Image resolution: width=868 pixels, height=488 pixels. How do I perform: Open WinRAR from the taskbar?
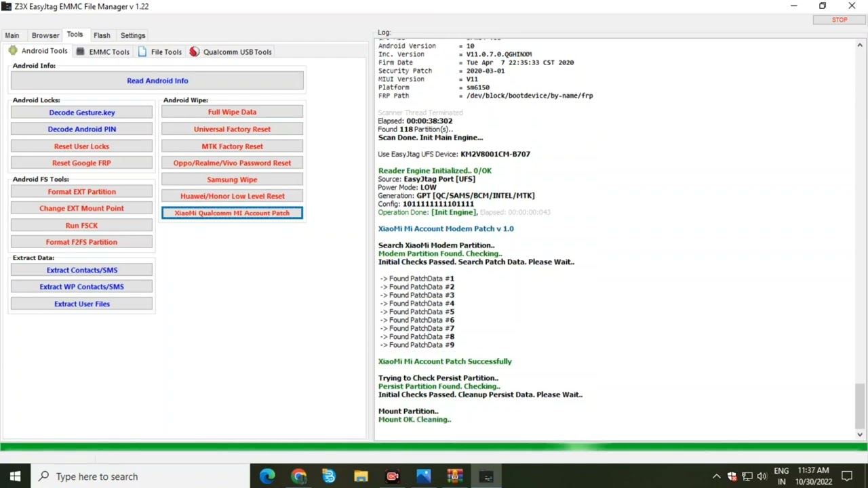pos(454,476)
